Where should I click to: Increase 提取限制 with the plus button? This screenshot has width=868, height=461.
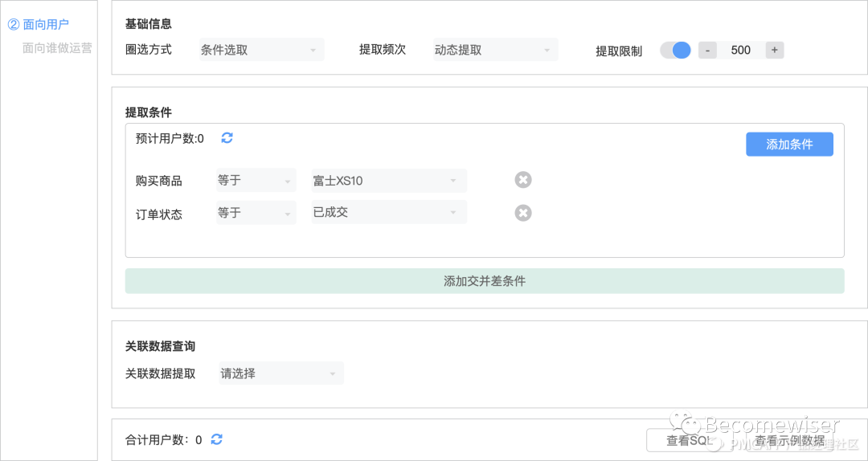pyautogui.click(x=775, y=51)
